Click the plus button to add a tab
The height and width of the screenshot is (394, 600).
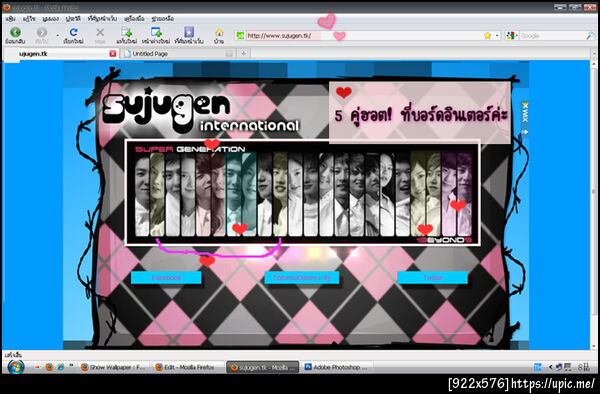pos(243,54)
